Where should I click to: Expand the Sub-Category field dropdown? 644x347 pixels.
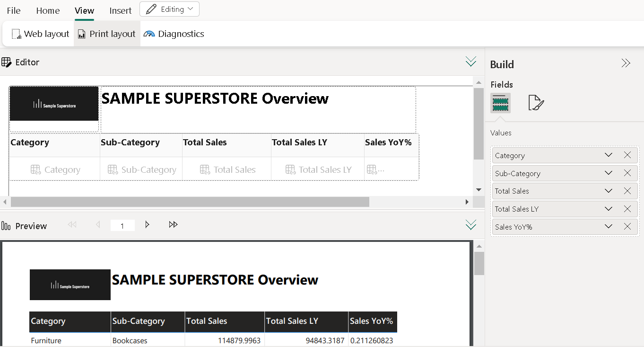coord(608,173)
